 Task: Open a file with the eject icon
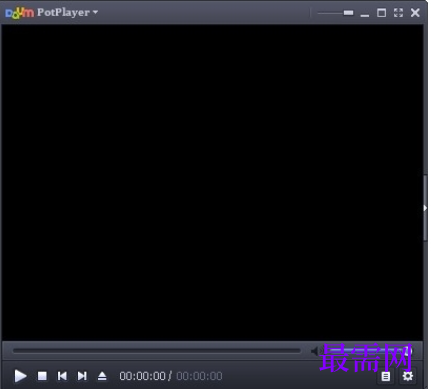102,376
